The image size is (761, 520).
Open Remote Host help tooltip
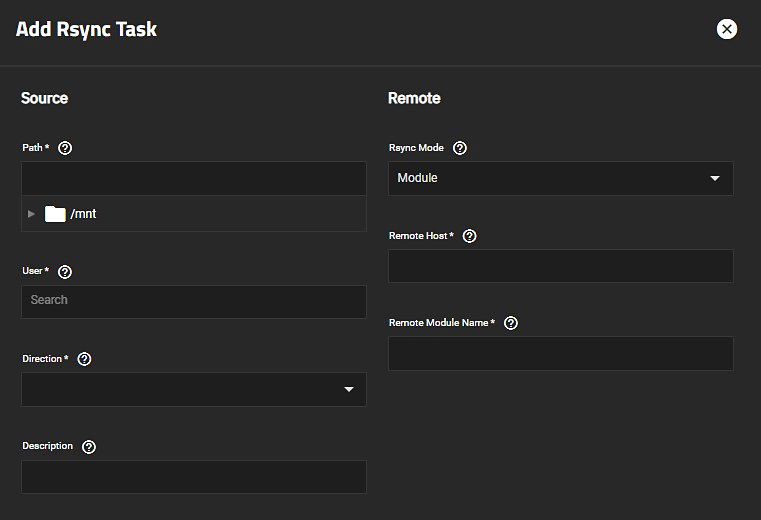[469, 236]
